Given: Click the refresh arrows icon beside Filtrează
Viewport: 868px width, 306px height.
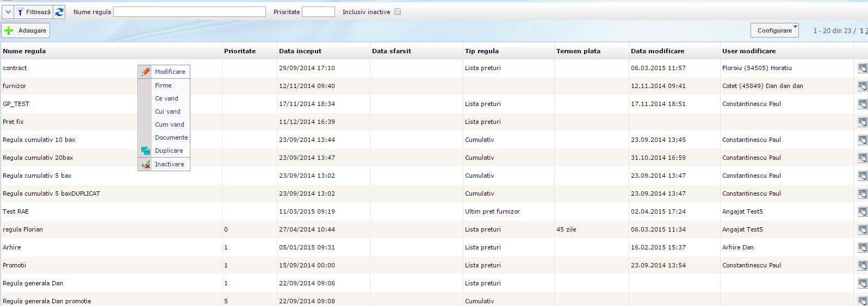Looking at the screenshot, I should coord(59,12).
